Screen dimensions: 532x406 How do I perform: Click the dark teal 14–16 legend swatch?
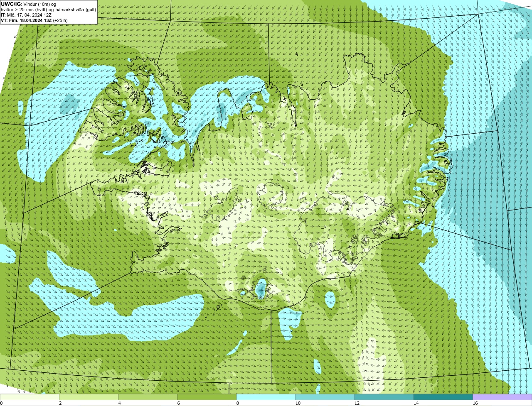click(443, 397)
